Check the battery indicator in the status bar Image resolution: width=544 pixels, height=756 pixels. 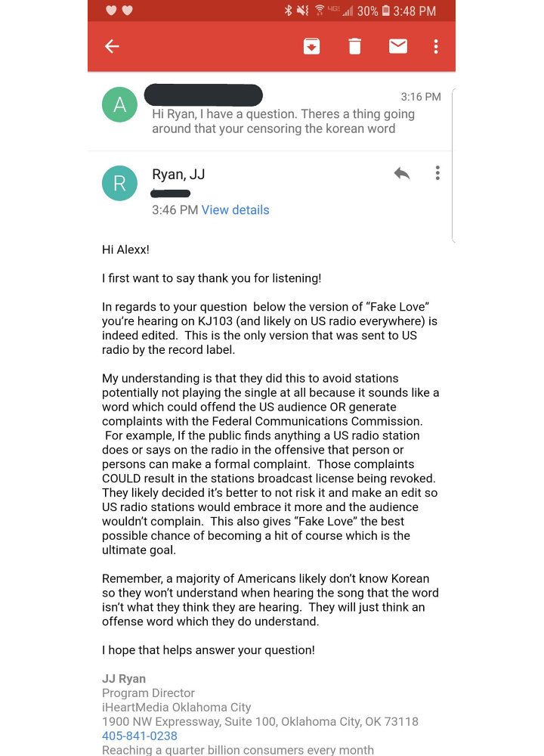[386, 11]
